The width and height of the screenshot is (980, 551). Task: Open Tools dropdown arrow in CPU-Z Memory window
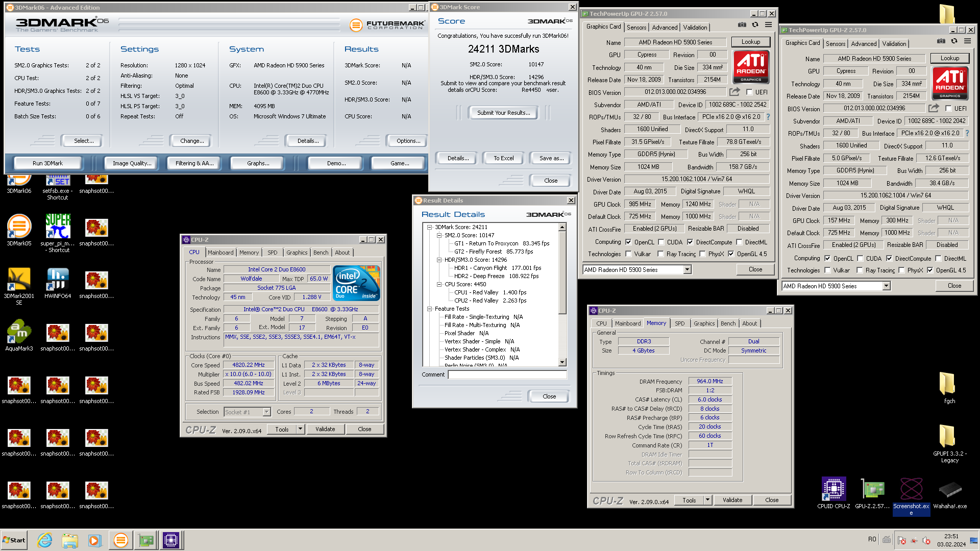coord(708,500)
